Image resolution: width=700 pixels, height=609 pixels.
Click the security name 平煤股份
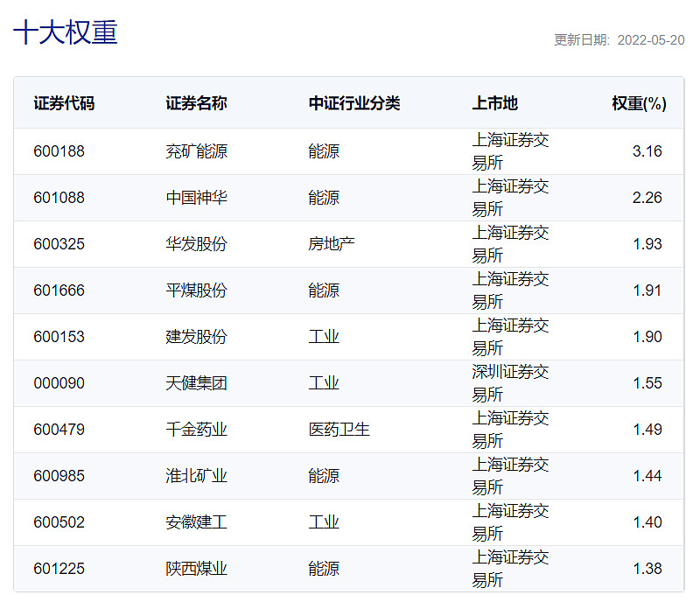click(x=196, y=290)
